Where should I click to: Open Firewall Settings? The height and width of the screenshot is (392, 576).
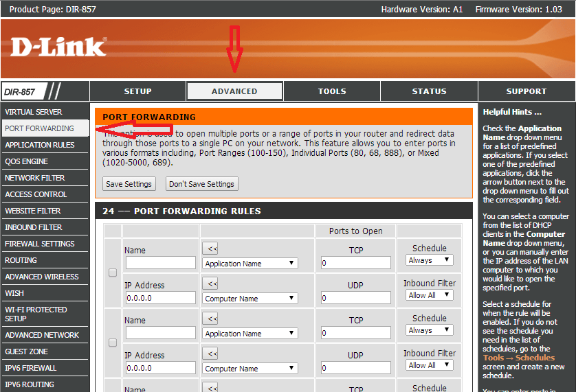coord(45,244)
